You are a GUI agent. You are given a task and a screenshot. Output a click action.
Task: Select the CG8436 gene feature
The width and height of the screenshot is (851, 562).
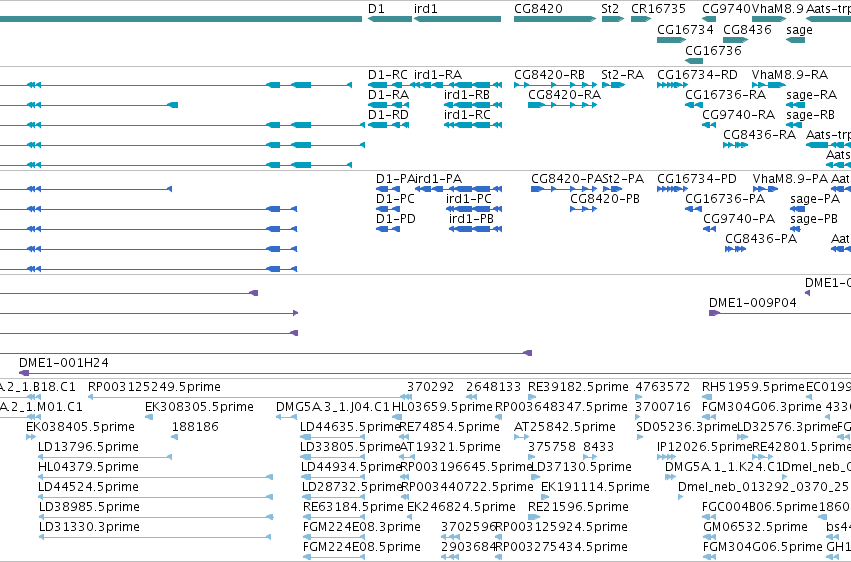pos(736,40)
